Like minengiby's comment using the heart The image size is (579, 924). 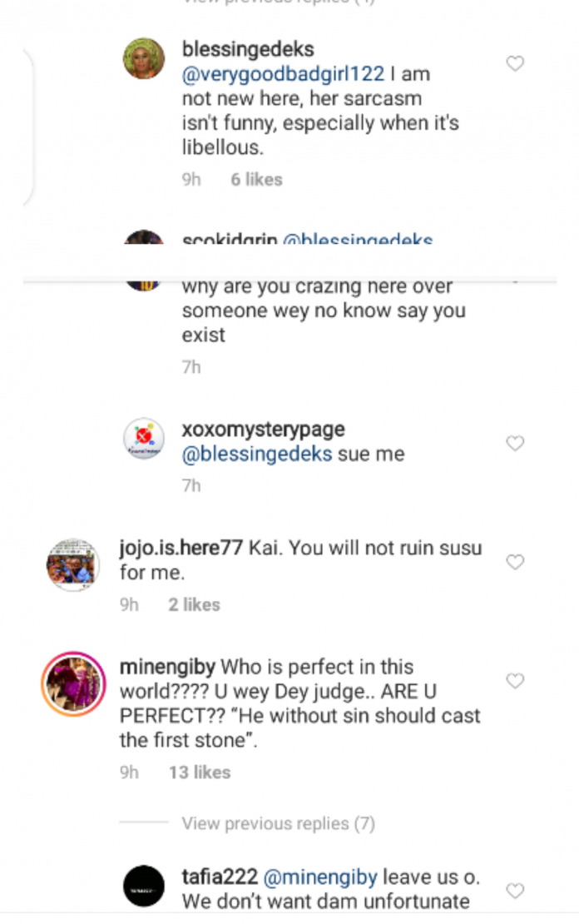click(x=515, y=681)
